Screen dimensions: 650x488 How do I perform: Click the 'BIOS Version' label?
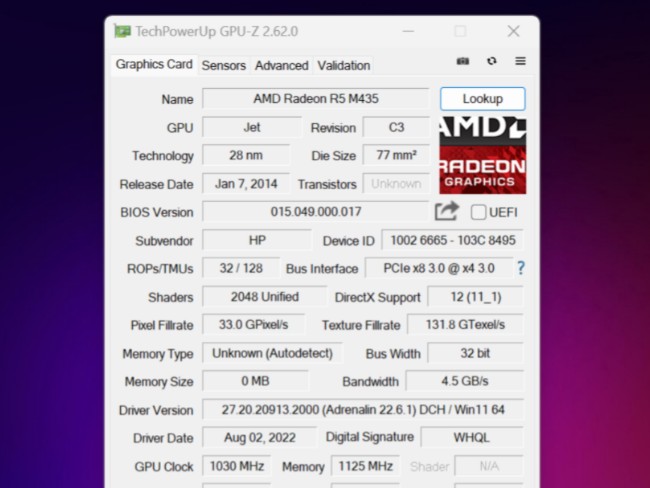pos(157,212)
